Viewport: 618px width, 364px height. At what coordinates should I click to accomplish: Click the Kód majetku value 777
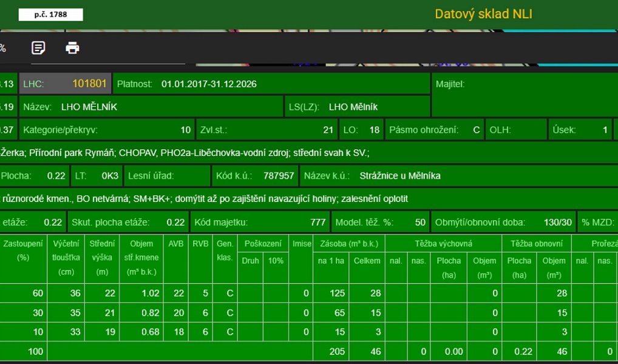318,222
